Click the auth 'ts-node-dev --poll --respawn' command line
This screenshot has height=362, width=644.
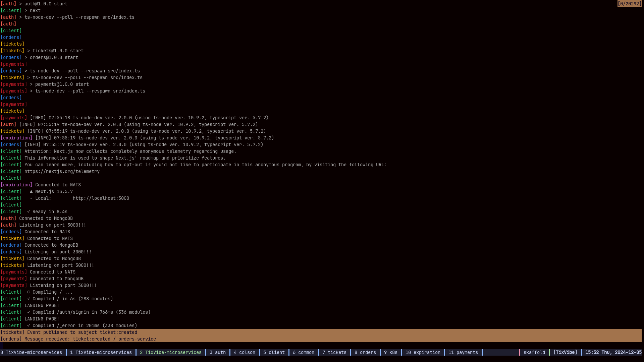tap(67, 17)
